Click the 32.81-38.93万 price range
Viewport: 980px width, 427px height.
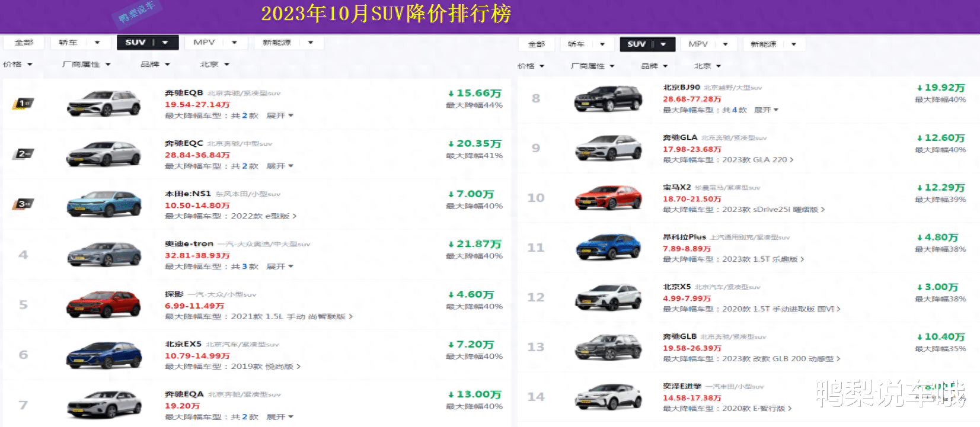[x=197, y=255]
